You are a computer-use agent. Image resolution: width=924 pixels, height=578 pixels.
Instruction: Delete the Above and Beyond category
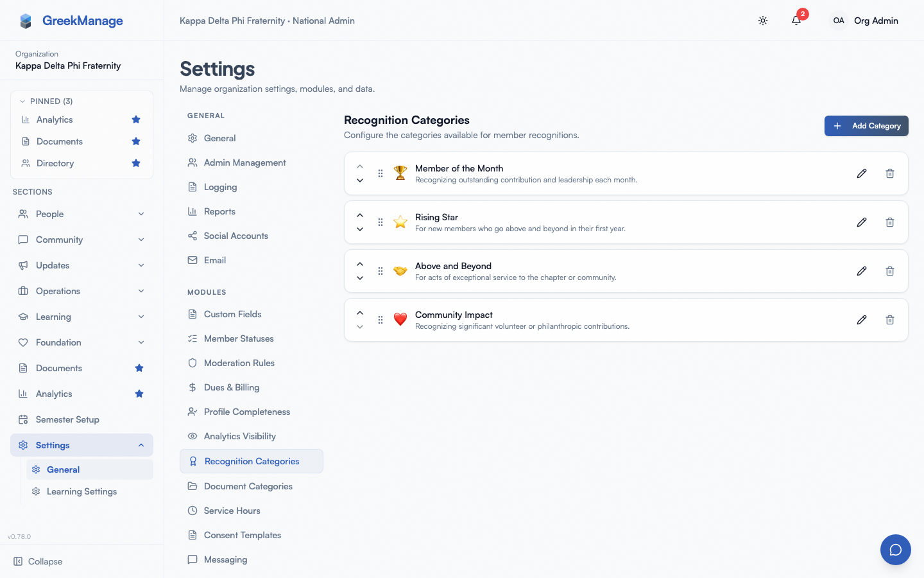(x=890, y=271)
